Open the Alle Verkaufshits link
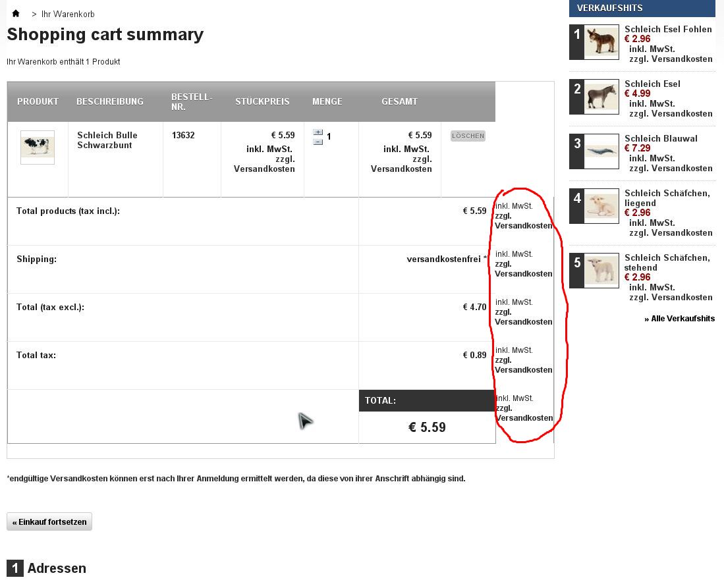Screen dimensions: 724x588 [680, 319]
